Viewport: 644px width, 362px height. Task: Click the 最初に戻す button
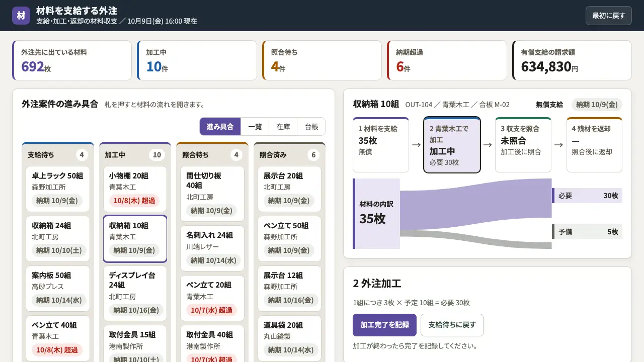(x=608, y=16)
